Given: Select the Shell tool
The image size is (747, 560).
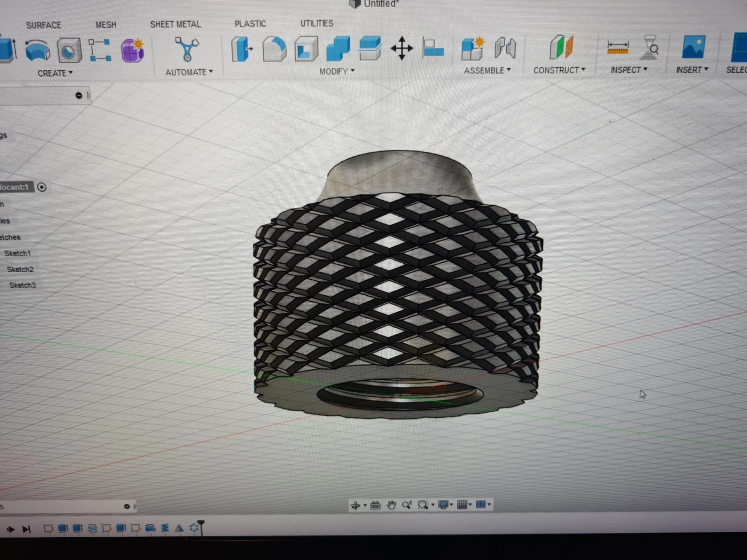Looking at the screenshot, I should pyautogui.click(x=306, y=49).
